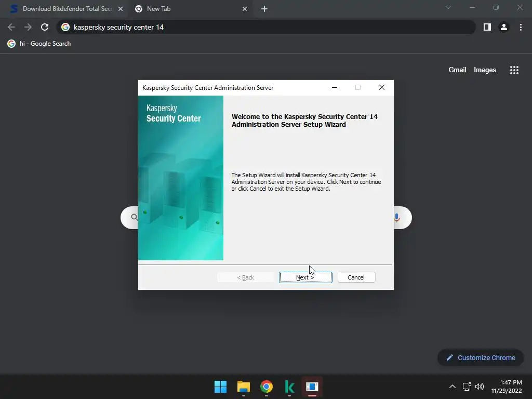Screen dimensions: 532x399
Task: Close the Download Bitdefender tab
Action: (121, 9)
